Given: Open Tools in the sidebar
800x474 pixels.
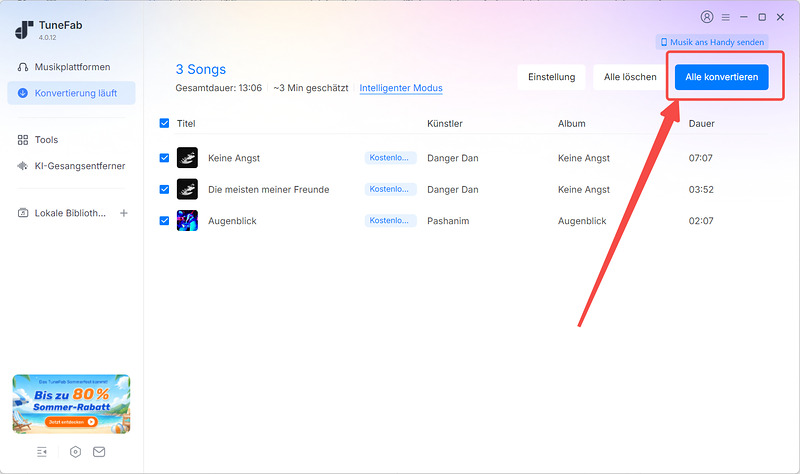Looking at the screenshot, I should point(71,140).
